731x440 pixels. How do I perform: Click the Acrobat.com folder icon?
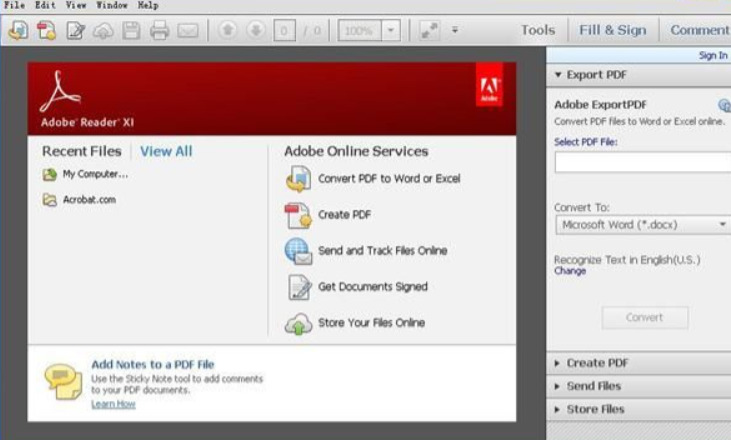[x=49, y=200]
